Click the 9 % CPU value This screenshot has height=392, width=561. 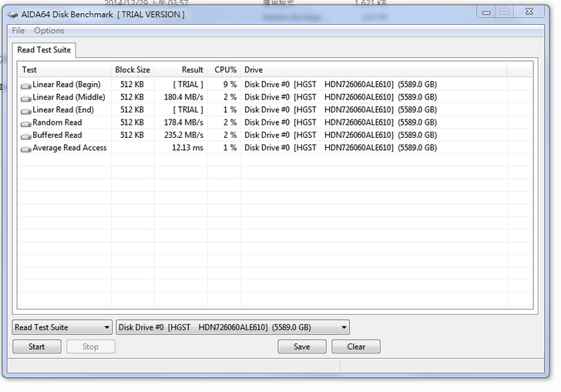coord(230,85)
